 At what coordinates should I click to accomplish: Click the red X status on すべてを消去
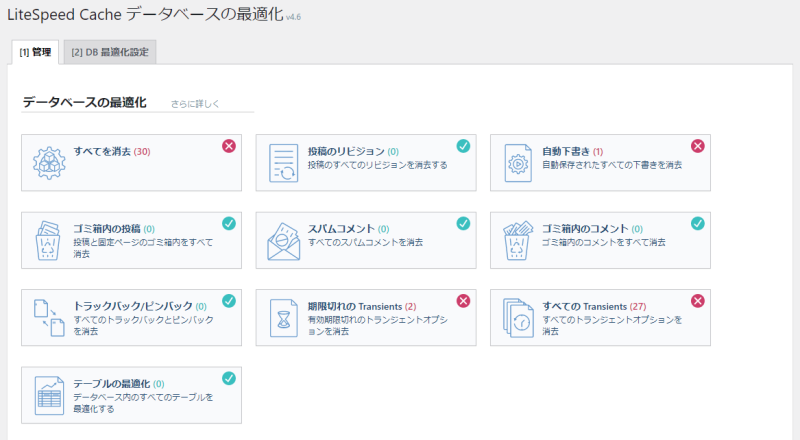click(229, 146)
